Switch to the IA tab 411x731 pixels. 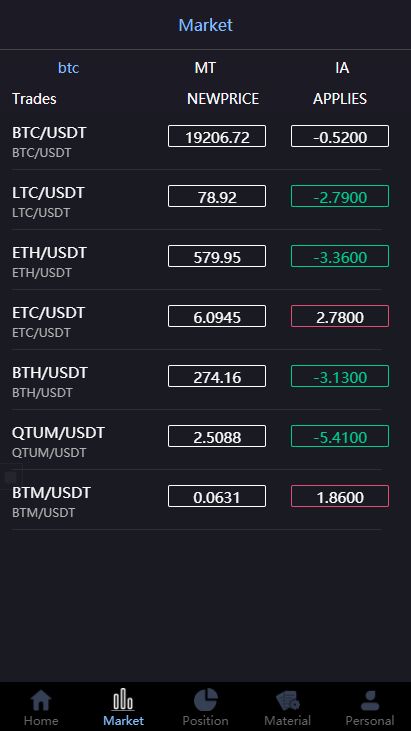[342, 68]
